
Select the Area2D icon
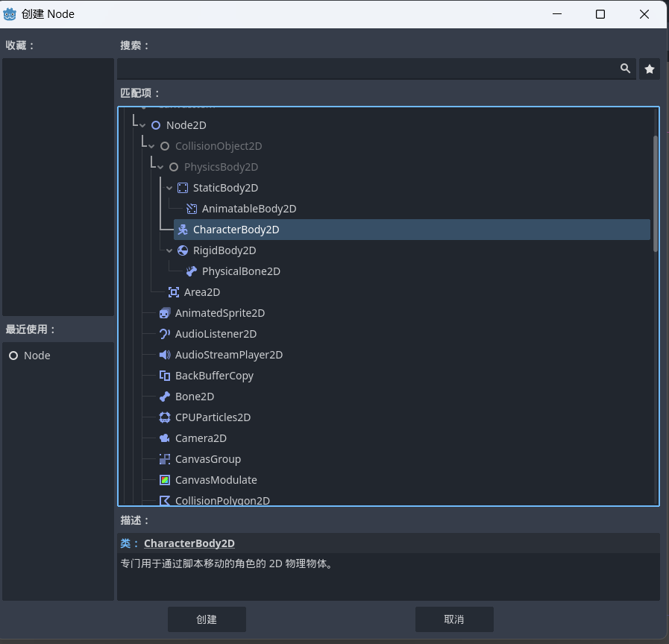[174, 292]
